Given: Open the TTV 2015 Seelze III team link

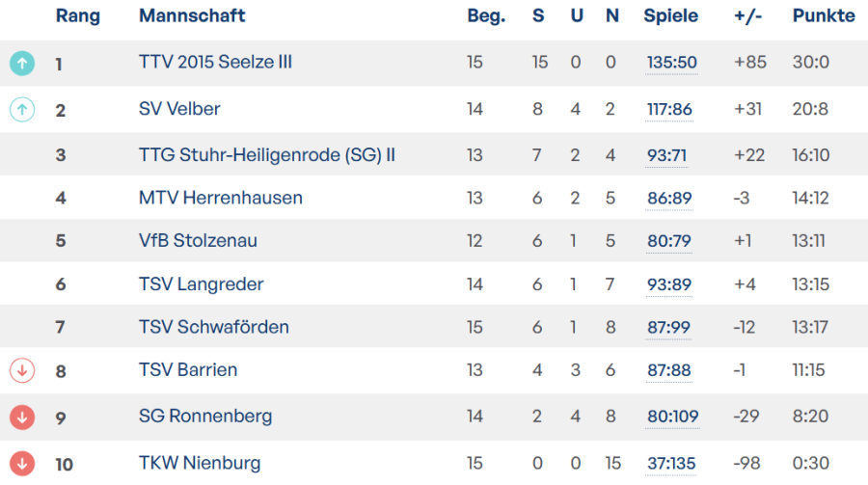Looking at the screenshot, I should point(215,63).
